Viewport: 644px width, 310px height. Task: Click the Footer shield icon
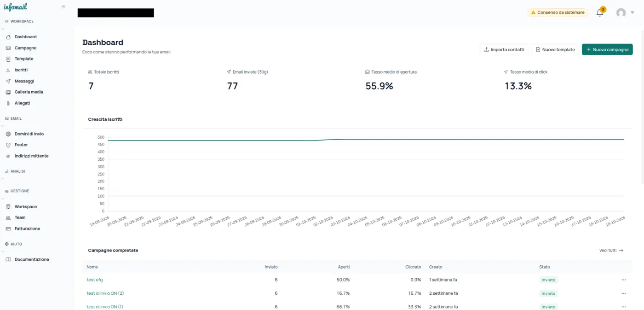[8, 145]
